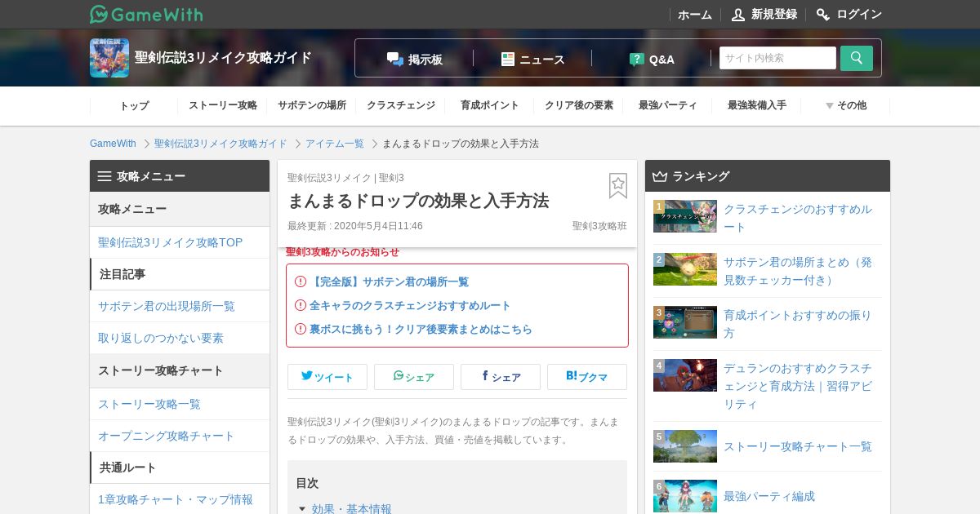Image resolution: width=980 pixels, height=514 pixels.
Task: Collapse the 効果・基本情報 table of contents entry
Action: click(302, 509)
